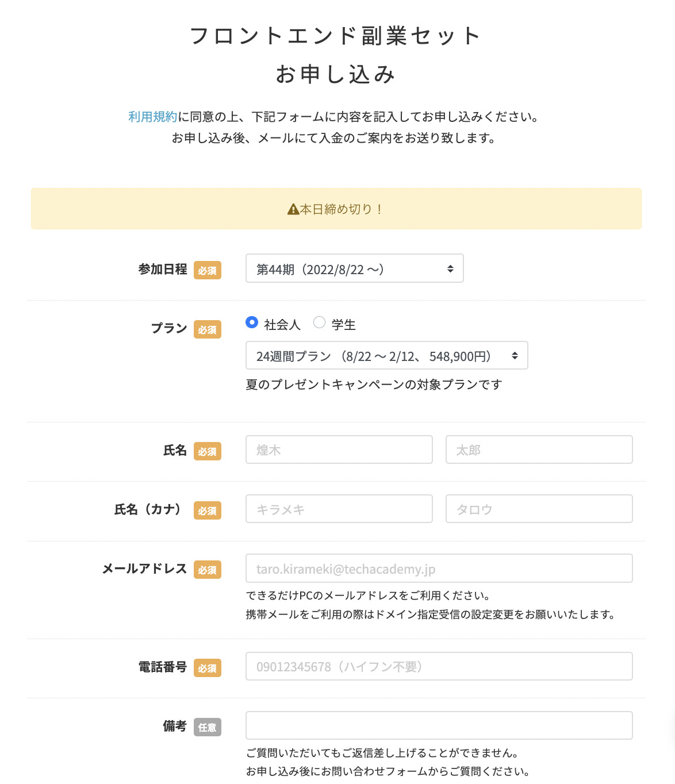This screenshot has height=784, width=675.
Task: Click the last name field with placeholder 煌木
Action: point(339,449)
